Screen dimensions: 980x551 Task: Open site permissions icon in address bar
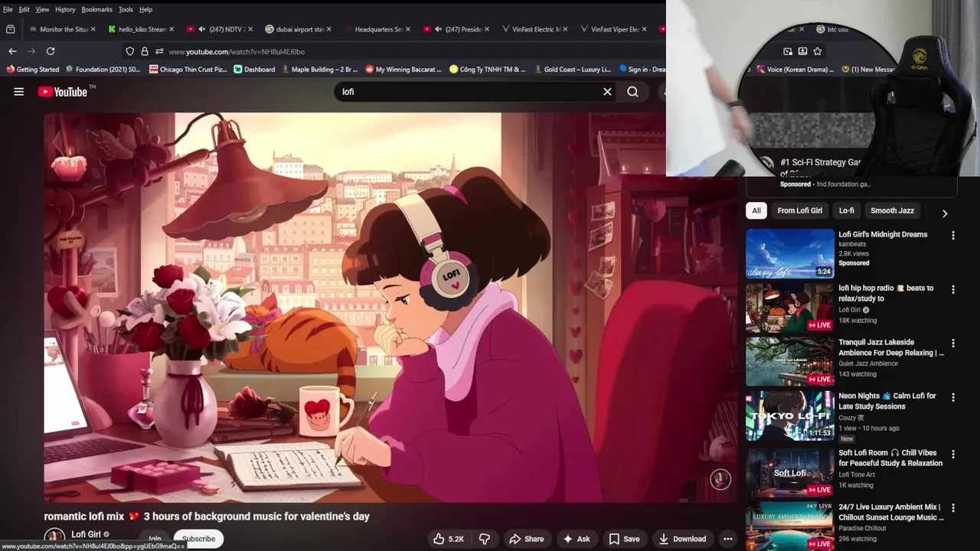(x=159, y=51)
